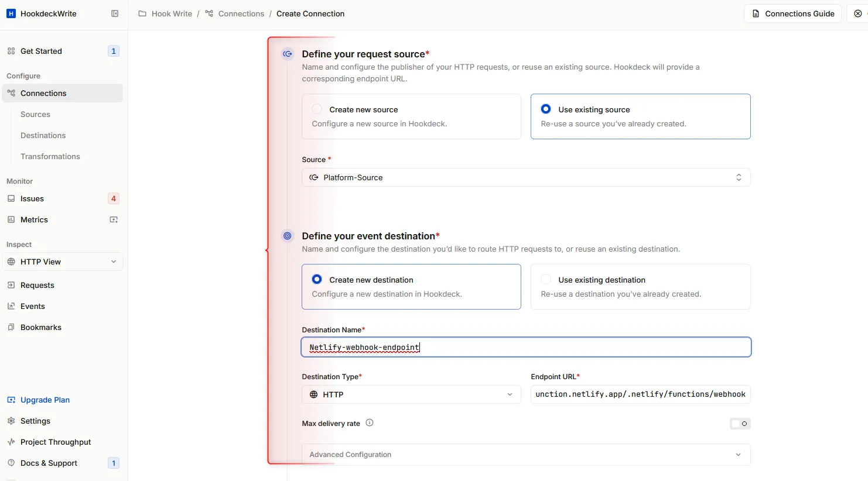Click the event destination step icon
868x481 pixels.
[288, 236]
